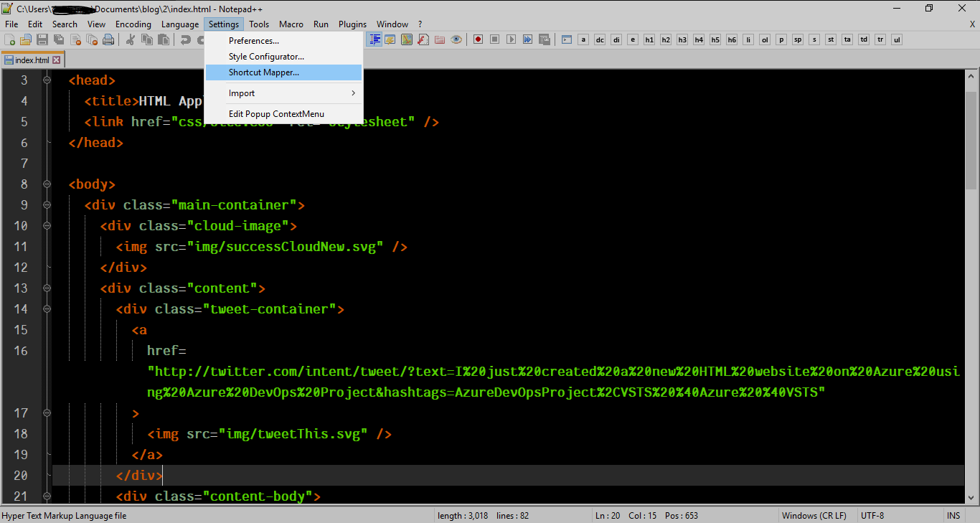The width and height of the screenshot is (980, 523).
Task: Stop macro recording
Action: (x=494, y=39)
